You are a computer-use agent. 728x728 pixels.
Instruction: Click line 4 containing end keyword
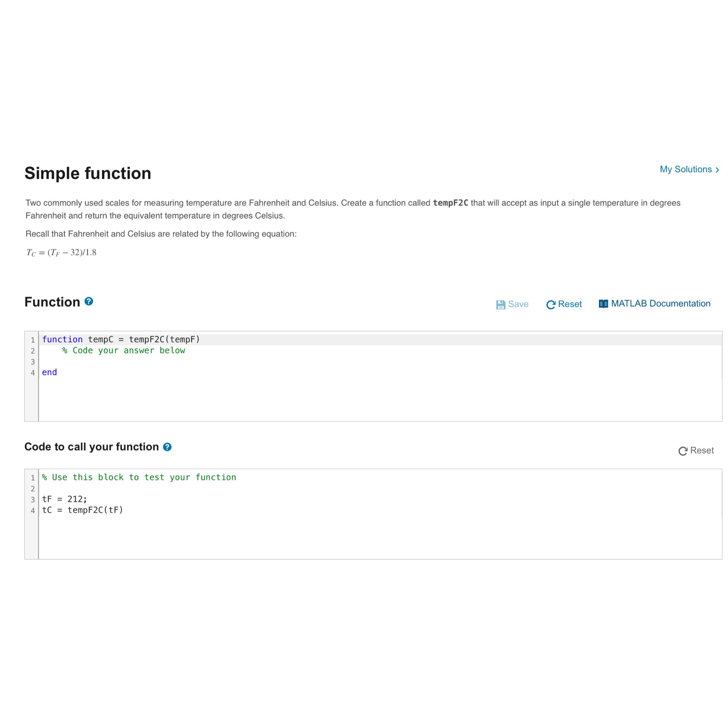tap(49, 372)
